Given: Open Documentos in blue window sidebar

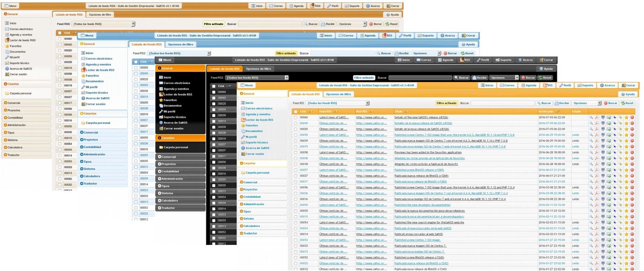Looking at the screenshot, I should [94, 81].
